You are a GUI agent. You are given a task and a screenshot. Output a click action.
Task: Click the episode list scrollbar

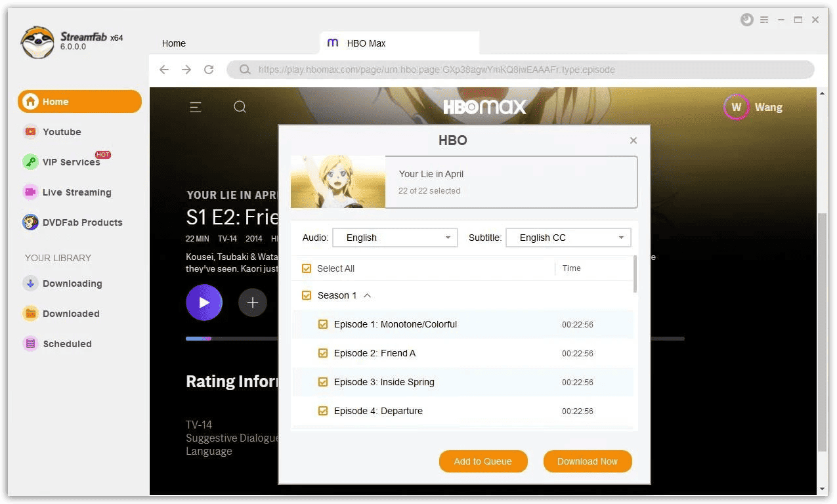(635, 274)
